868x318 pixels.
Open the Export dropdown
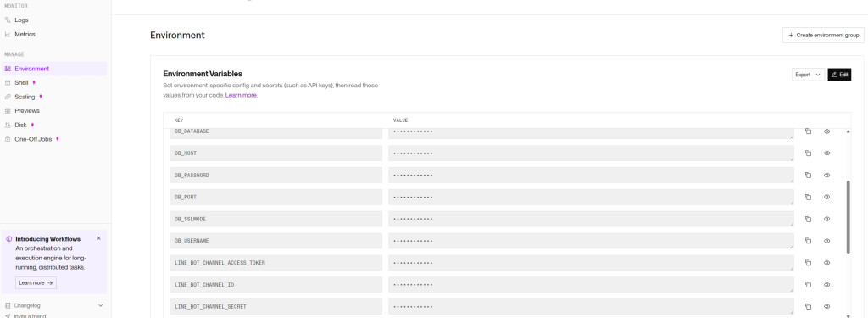[808, 75]
